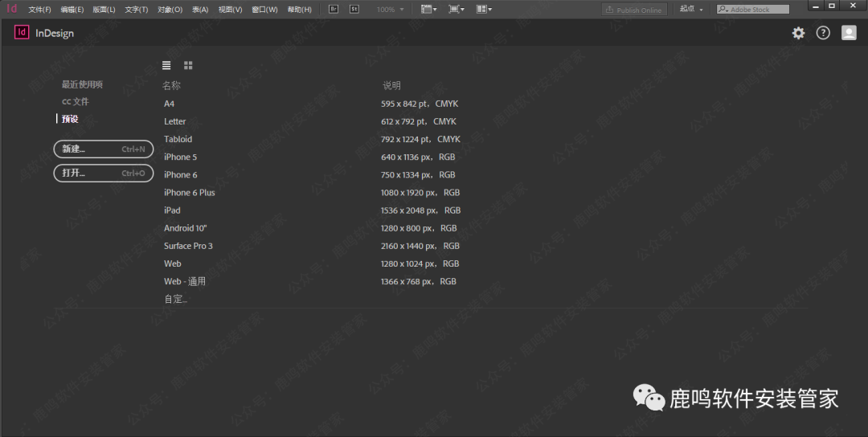
Task: Click the help question mark icon
Action: click(823, 33)
